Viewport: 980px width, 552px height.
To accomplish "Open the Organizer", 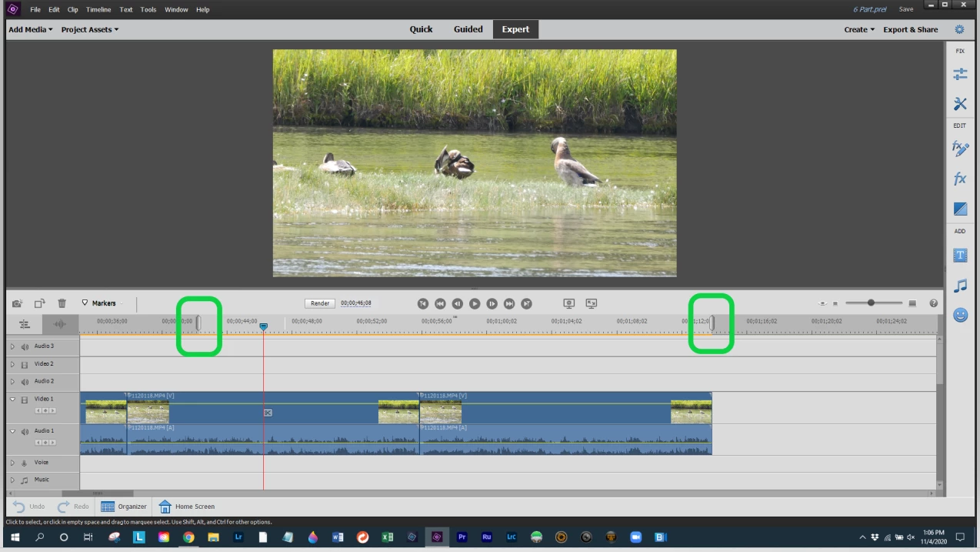I will click(x=124, y=507).
